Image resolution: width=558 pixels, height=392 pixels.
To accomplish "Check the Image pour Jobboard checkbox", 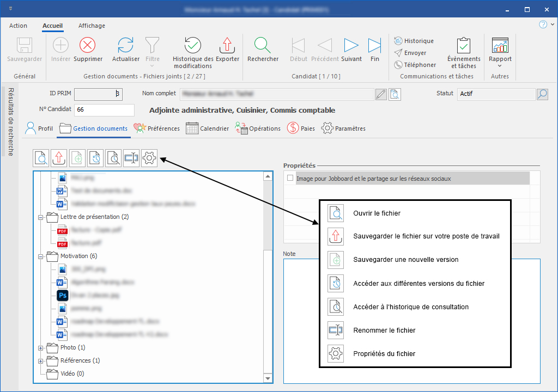I will point(290,178).
